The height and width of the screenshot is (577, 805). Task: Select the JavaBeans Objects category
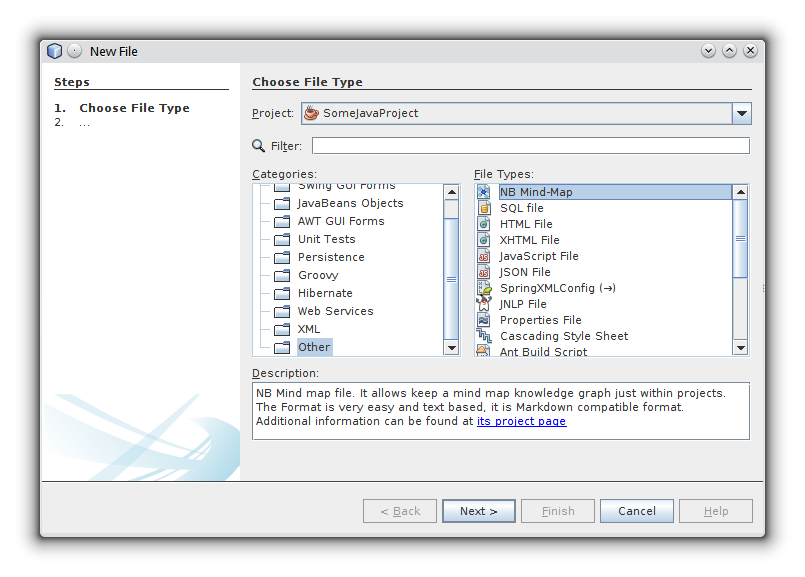point(351,203)
